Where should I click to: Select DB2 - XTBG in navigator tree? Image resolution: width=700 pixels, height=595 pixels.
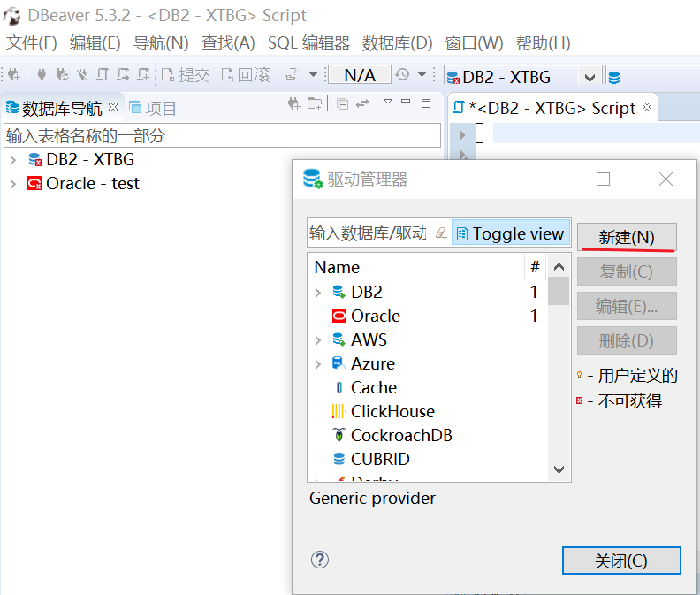coord(90,159)
